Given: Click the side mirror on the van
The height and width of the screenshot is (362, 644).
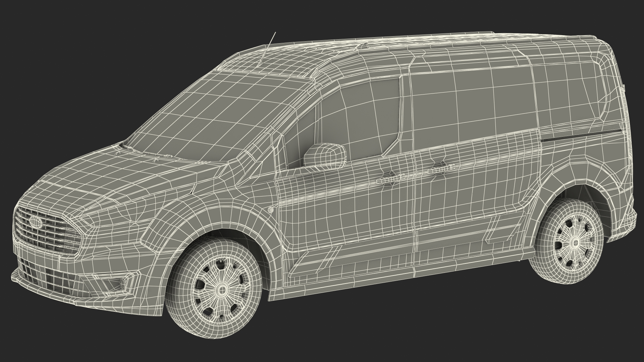Looking at the screenshot, I should (325, 156).
